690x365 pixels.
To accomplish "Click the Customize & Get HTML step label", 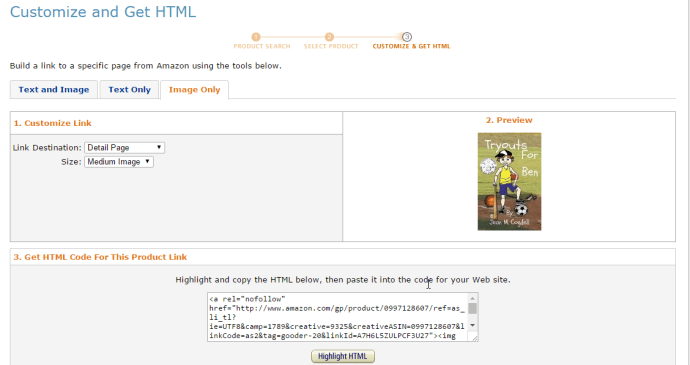I will 411,46.
